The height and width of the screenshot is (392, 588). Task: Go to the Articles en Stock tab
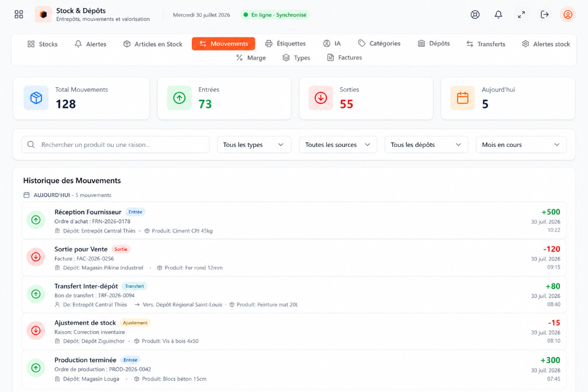coord(153,44)
